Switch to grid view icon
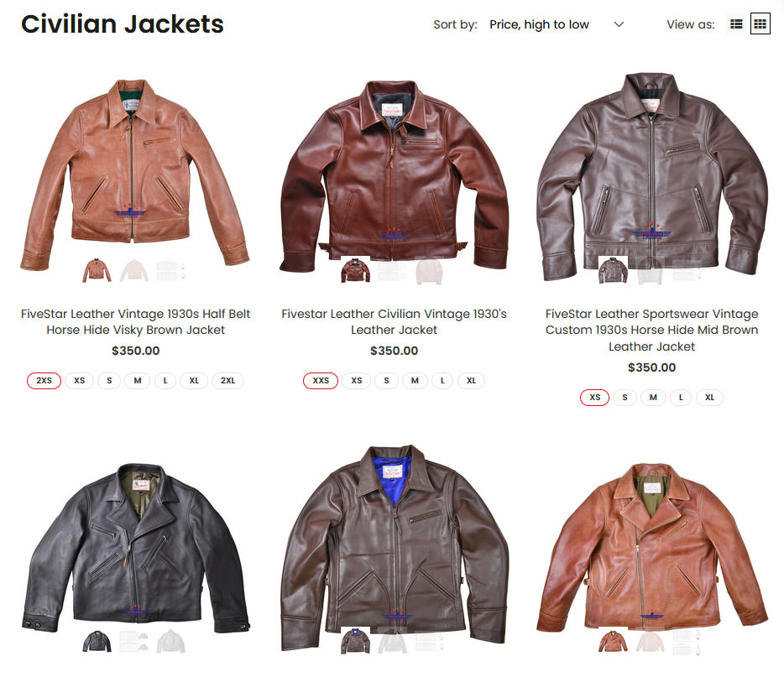 (760, 24)
